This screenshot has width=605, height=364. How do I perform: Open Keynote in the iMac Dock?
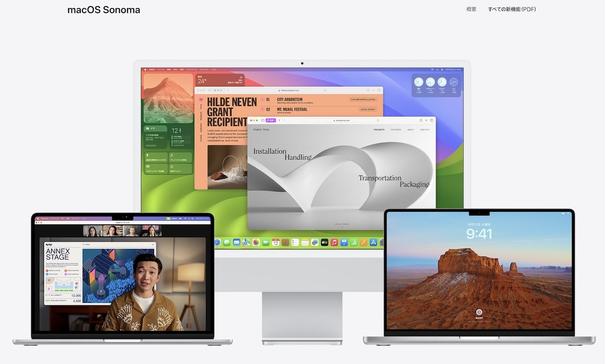point(344,242)
